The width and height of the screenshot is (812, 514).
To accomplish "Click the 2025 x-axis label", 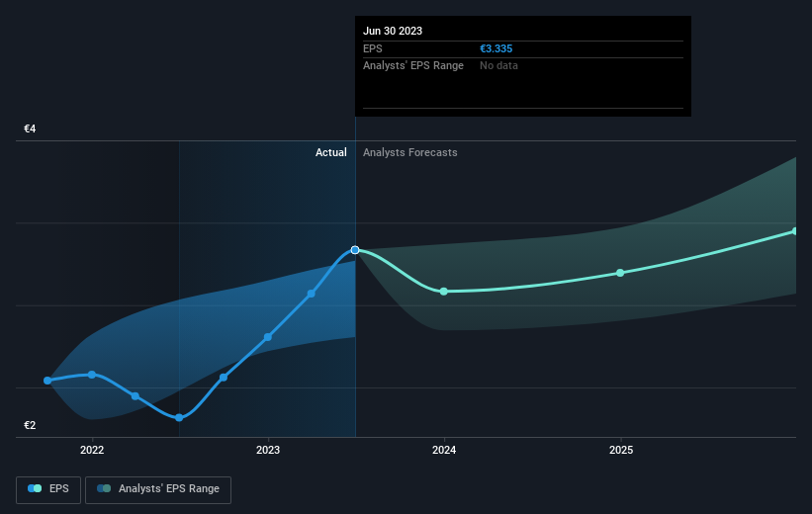I will click(621, 450).
